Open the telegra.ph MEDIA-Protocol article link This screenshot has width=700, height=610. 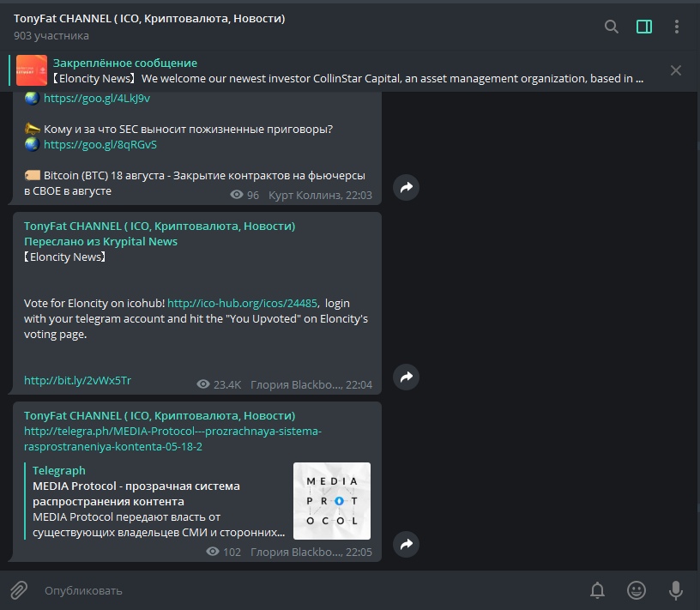[172, 439]
